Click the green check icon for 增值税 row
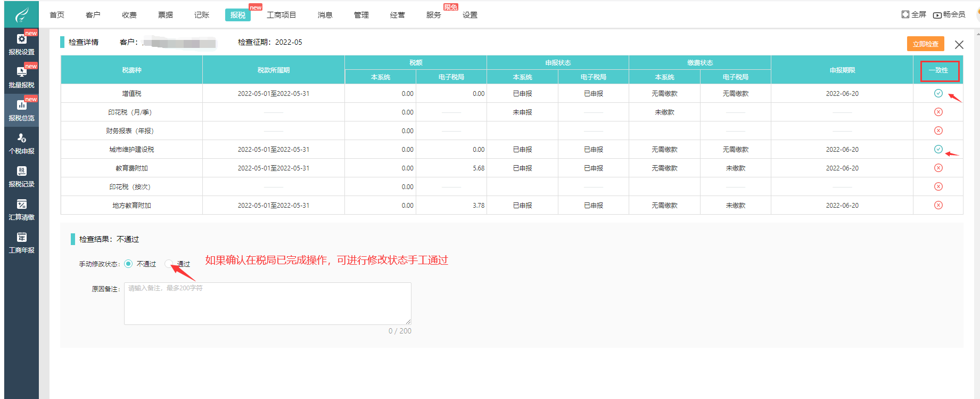This screenshot has width=980, height=399. point(938,93)
